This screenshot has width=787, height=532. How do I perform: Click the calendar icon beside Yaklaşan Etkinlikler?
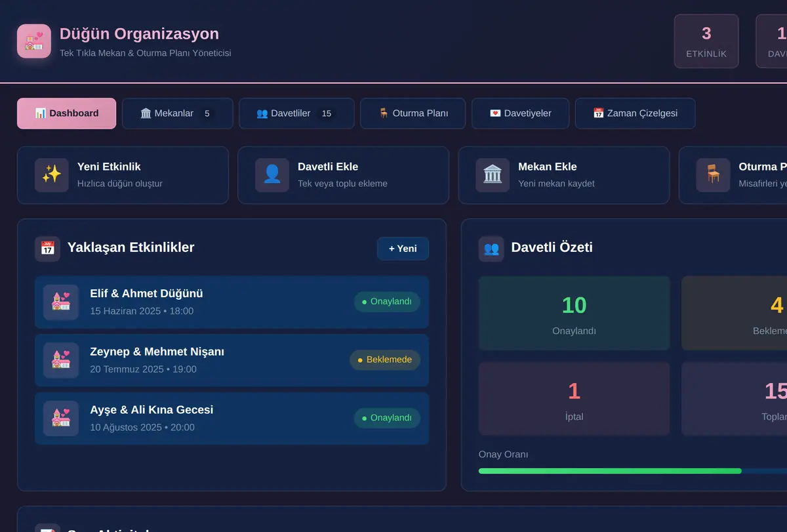(47, 249)
